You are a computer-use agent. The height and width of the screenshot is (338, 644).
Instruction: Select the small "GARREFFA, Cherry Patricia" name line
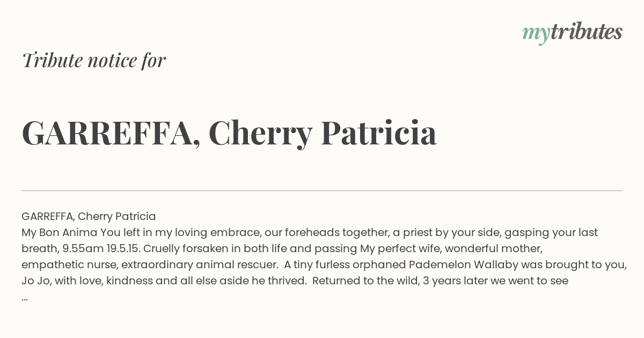tap(89, 216)
